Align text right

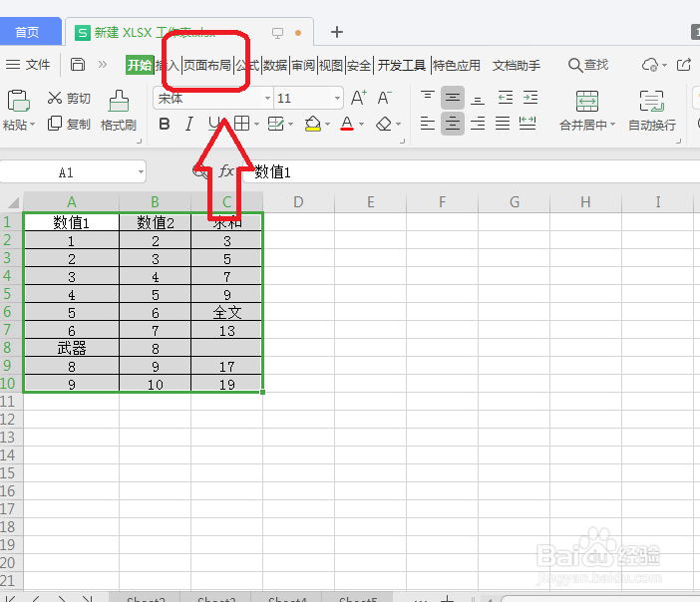(x=478, y=124)
